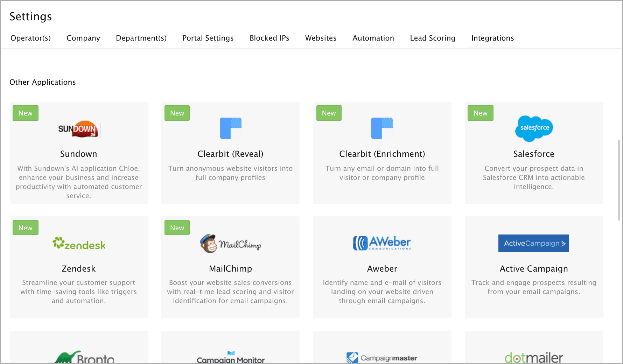
Task: Click the New badge on Zendesk card
Action: tap(26, 228)
